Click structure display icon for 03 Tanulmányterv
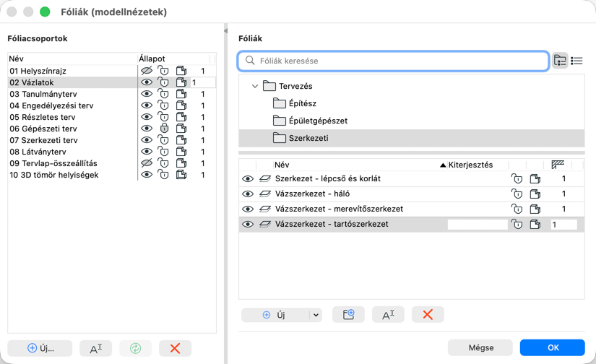596x364 pixels. [x=181, y=94]
